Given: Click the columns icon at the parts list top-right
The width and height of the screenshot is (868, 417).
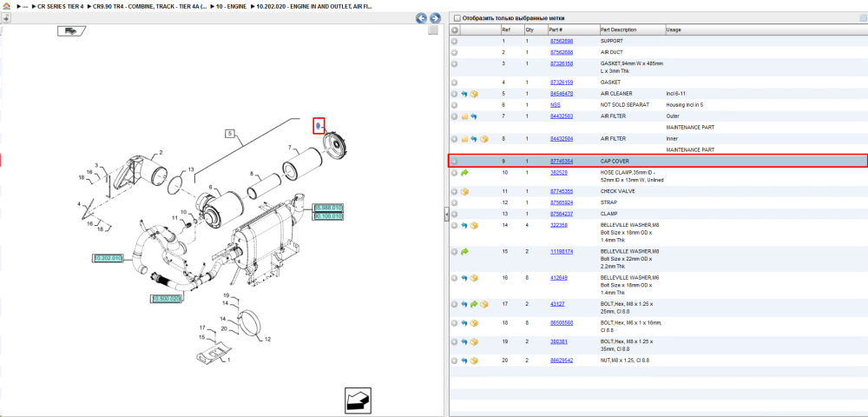Looking at the screenshot, I should click(862, 18).
